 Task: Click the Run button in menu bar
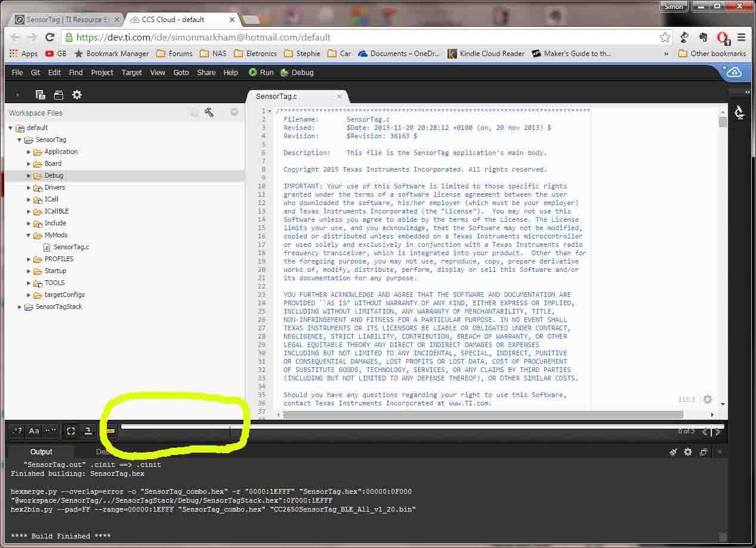tap(261, 72)
